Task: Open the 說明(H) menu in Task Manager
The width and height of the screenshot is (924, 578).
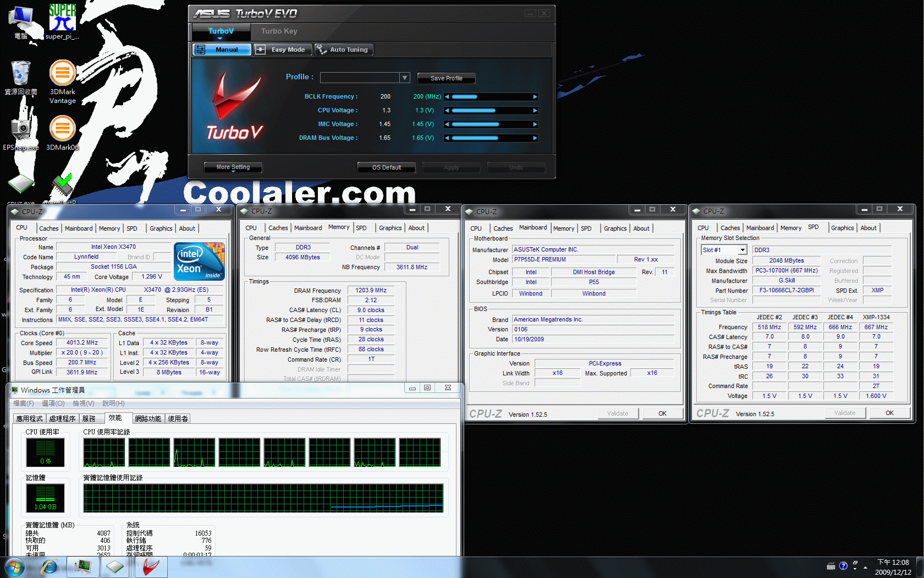Action: click(113, 403)
